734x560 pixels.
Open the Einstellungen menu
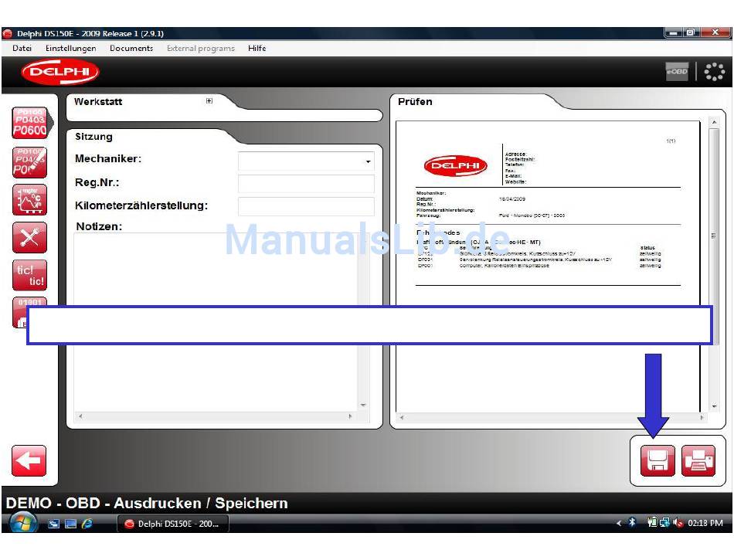(70, 48)
